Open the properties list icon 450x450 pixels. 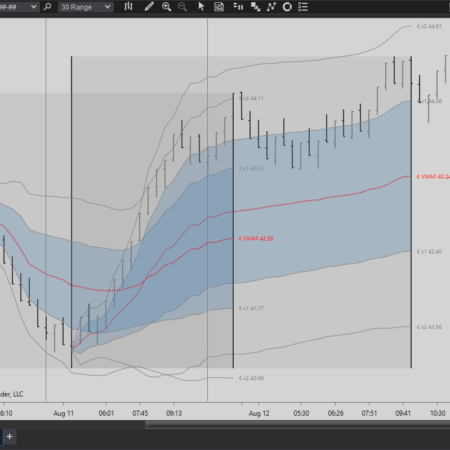tap(303, 7)
